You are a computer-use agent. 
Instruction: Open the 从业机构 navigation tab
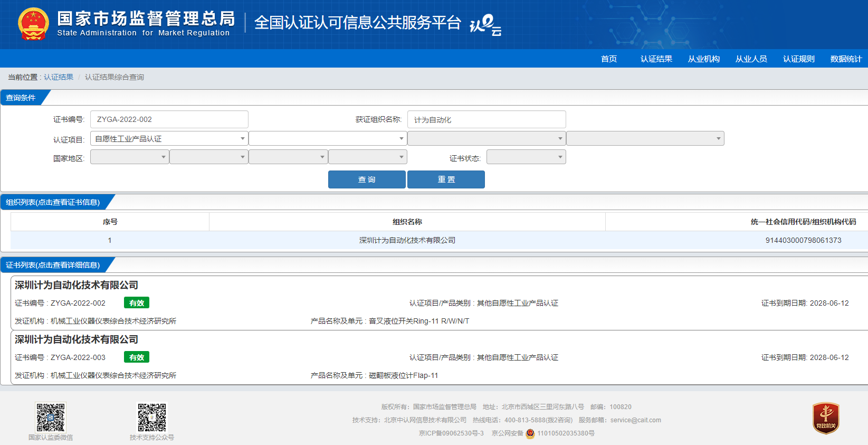704,59
